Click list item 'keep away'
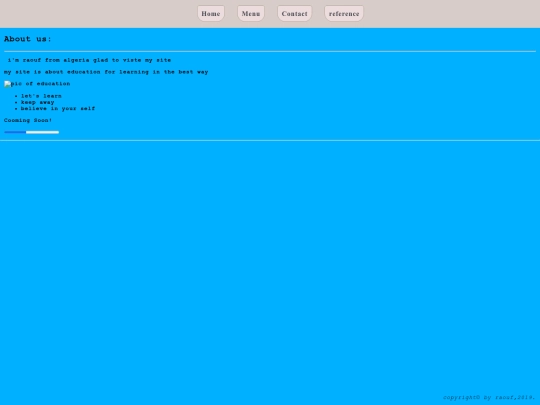The image size is (540, 405). [38, 102]
